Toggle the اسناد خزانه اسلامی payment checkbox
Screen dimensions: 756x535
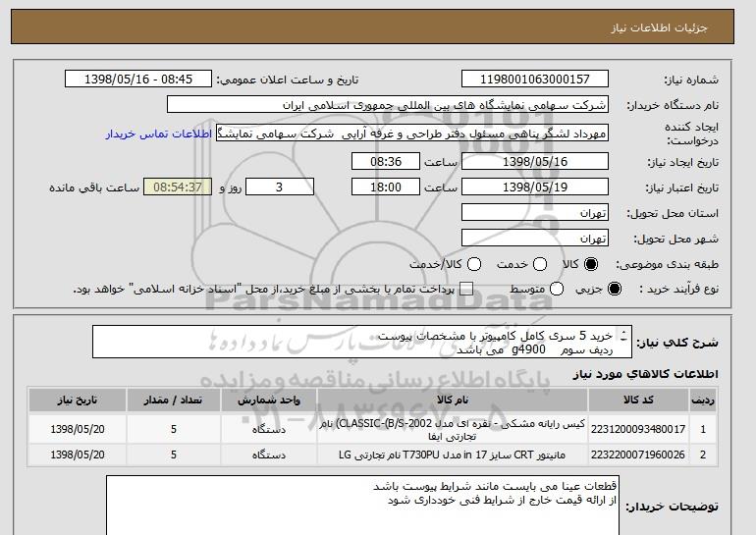click(x=465, y=289)
